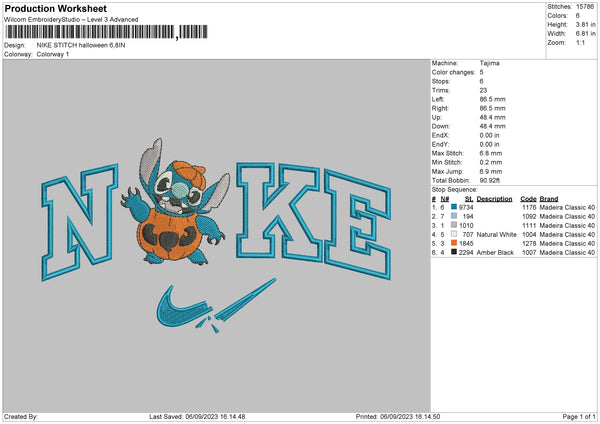Click the Production Worksheet title
Screen dimensions: 600x424
[55, 8]
